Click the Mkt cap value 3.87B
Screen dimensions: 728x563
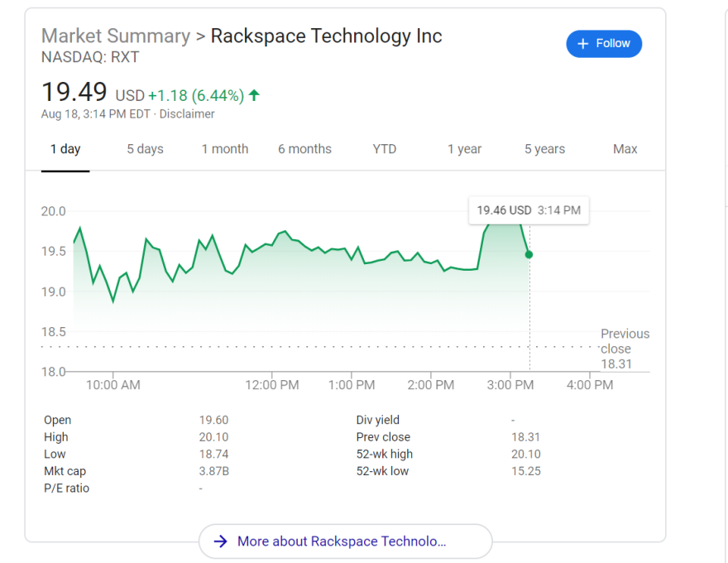(x=214, y=471)
